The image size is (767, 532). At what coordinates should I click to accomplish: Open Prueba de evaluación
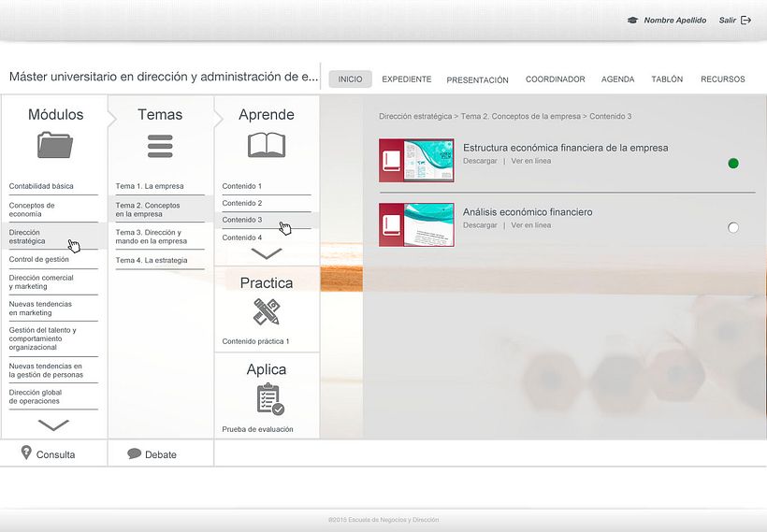(x=257, y=429)
